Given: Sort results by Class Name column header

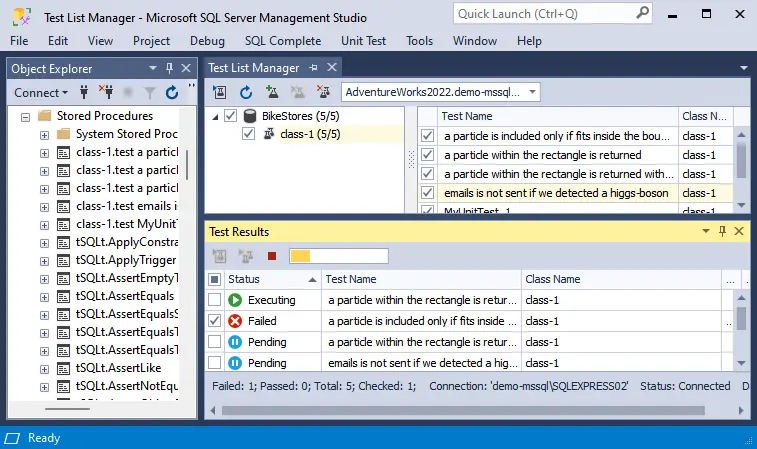Looking at the screenshot, I should pyautogui.click(x=622, y=279).
